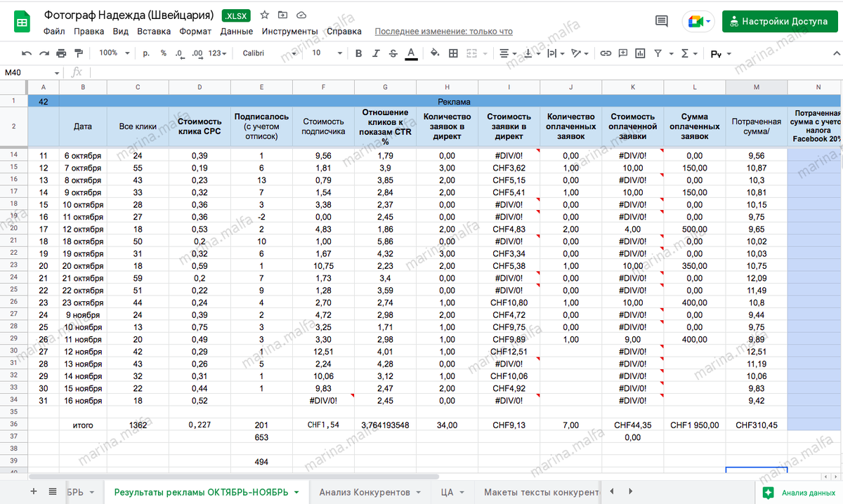Image resolution: width=843 pixels, height=504 pixels.
Task: Format as currency with the р. button
Action: tap(147, 53)
